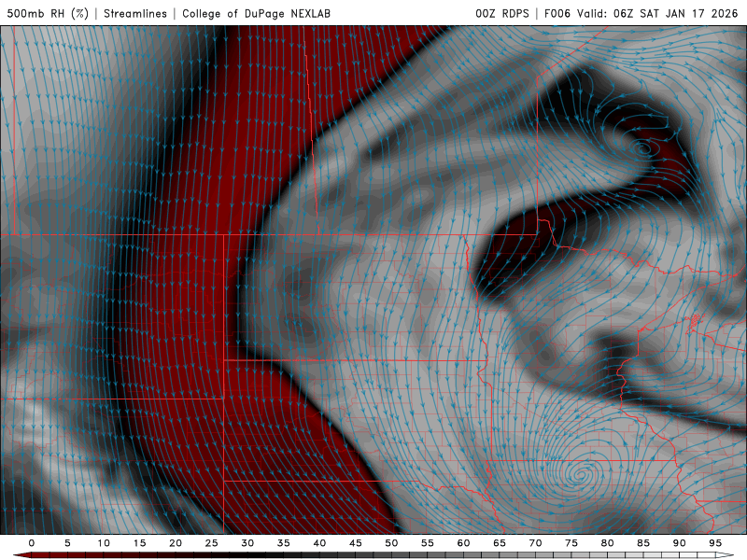The width and height of the screenshot is (747, 560).
Task: Click the colorbar label "85"
Action: point(643,543)
